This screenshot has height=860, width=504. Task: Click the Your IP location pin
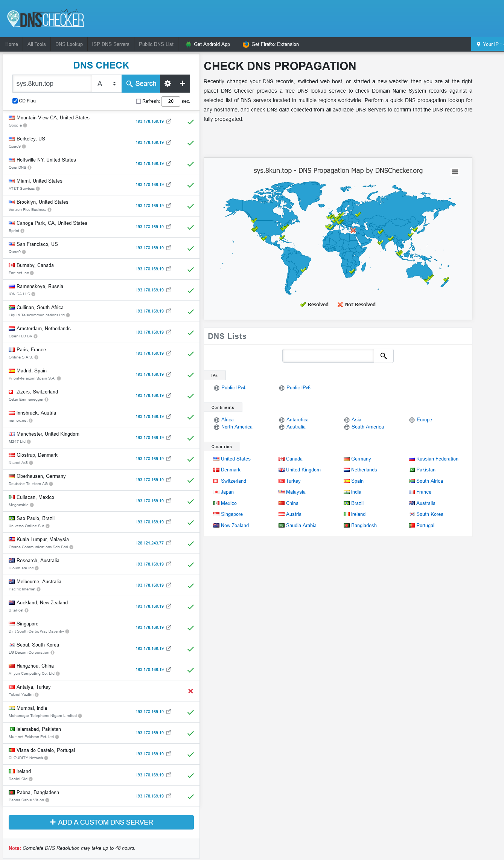478,44
